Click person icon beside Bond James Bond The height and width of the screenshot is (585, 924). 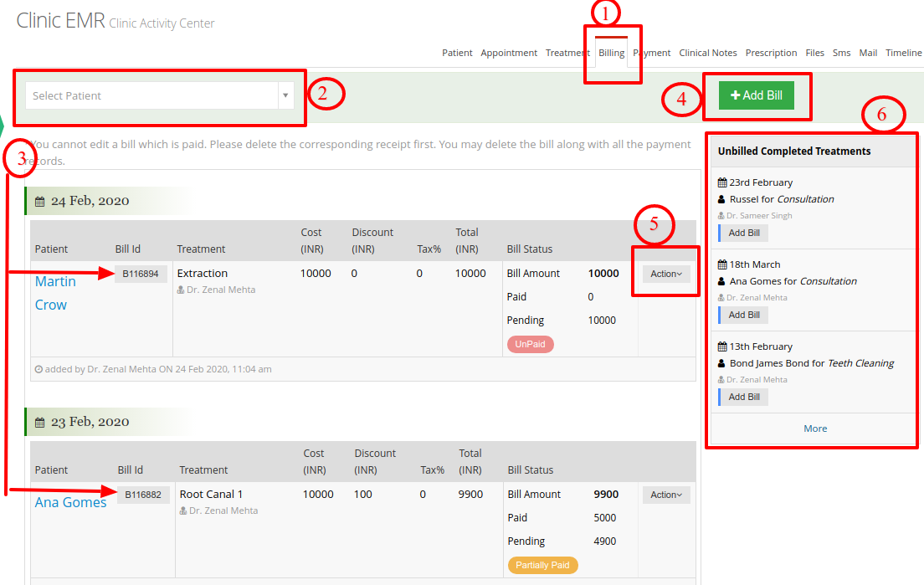[721, 363]
